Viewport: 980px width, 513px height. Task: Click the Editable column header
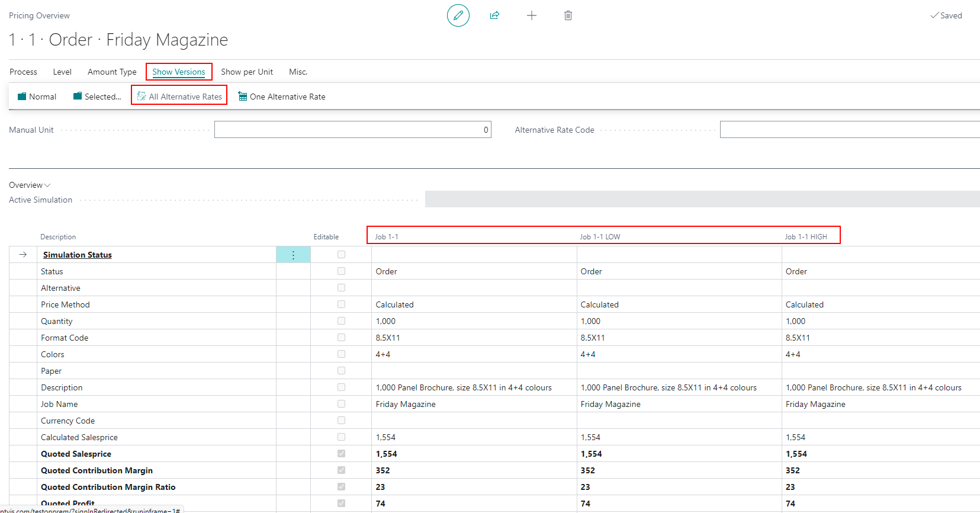[326, 237]
